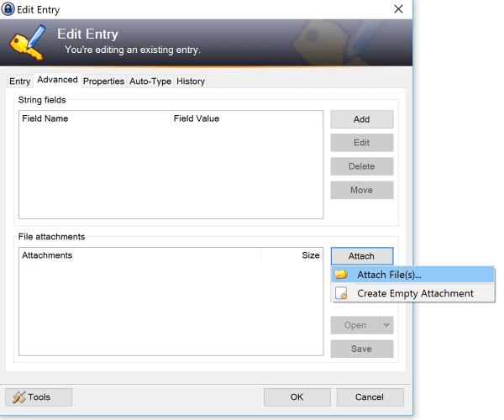This screenshot has width=504, height=420.
Task: Click the KeePass lock icon in title bar
Action: (8, 9)
